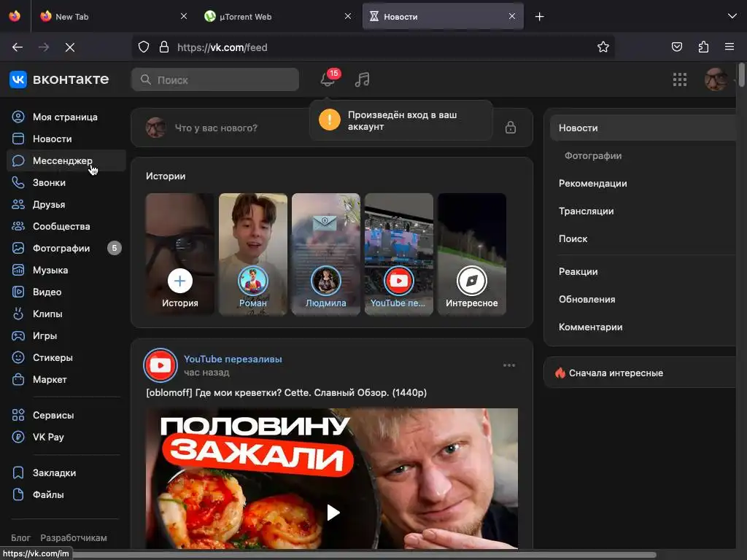Open VK services grid icon in header

pyautogui.click(x=680, y=79)
